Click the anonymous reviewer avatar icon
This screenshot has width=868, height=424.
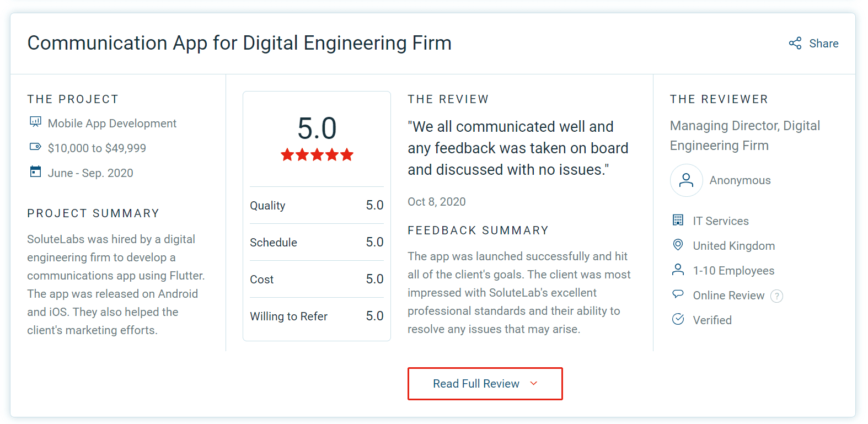[686, 180]
